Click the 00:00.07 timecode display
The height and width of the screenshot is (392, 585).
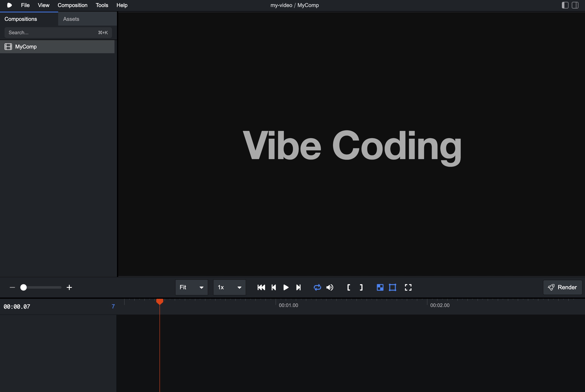(17, 307)
